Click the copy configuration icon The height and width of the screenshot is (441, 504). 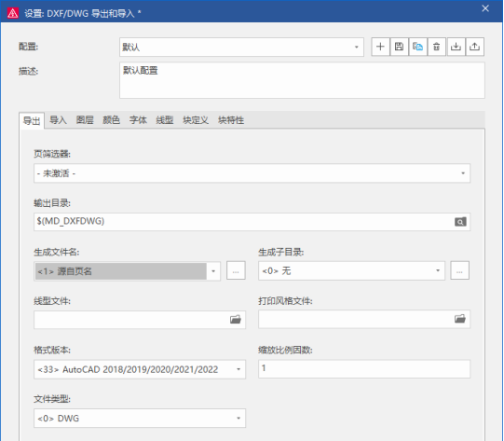tap(417, 47)
